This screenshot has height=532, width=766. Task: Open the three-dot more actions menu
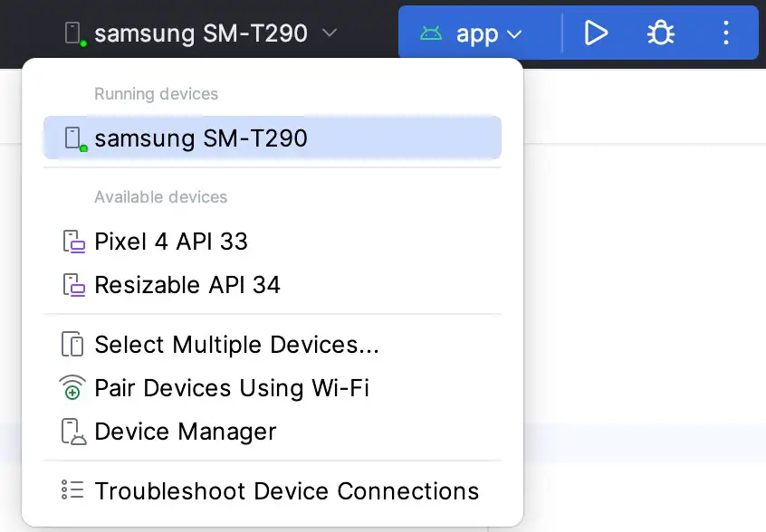click(726, 33)
